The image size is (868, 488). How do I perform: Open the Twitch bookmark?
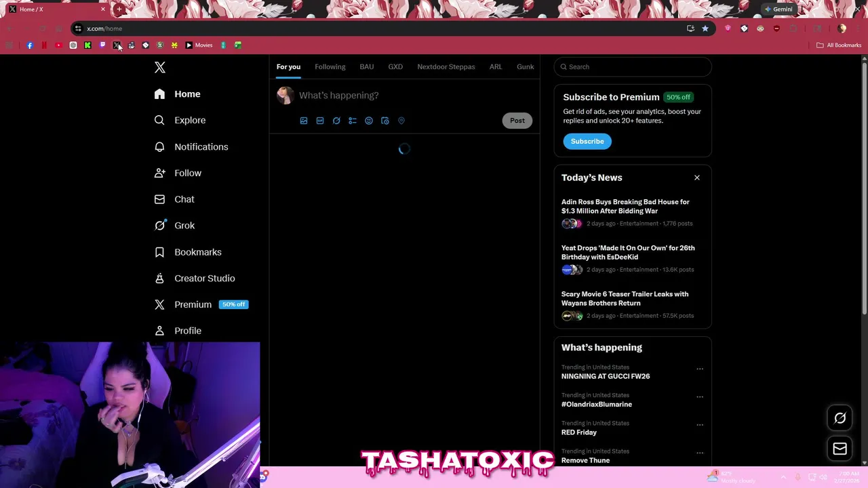pos(102,45)
